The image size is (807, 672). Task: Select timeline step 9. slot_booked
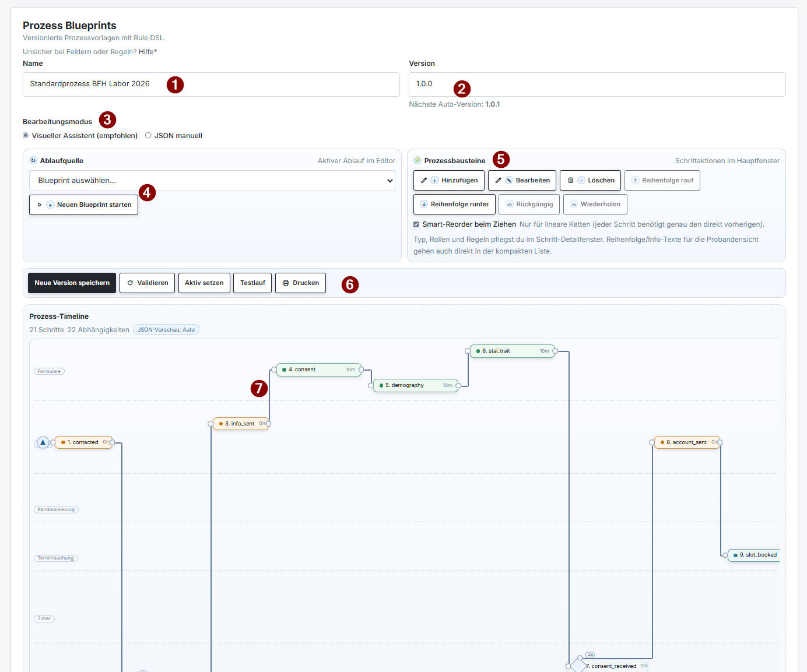(x=754, y=555)
